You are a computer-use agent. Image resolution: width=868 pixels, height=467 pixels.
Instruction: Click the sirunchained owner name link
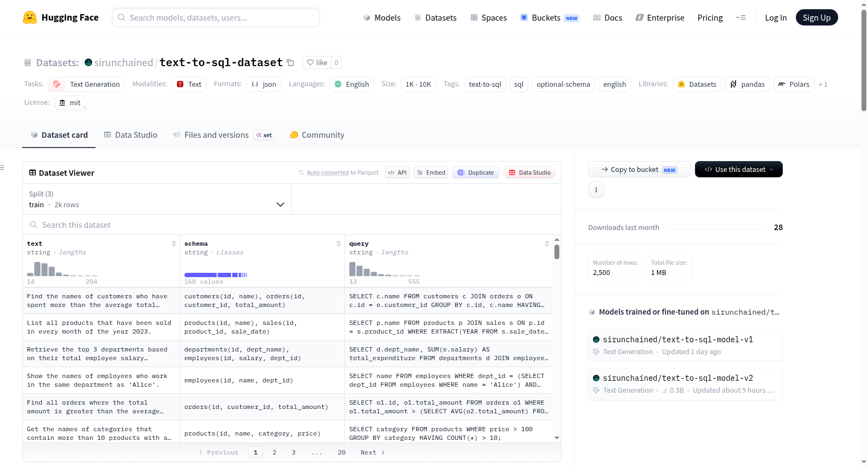[124, 62]
